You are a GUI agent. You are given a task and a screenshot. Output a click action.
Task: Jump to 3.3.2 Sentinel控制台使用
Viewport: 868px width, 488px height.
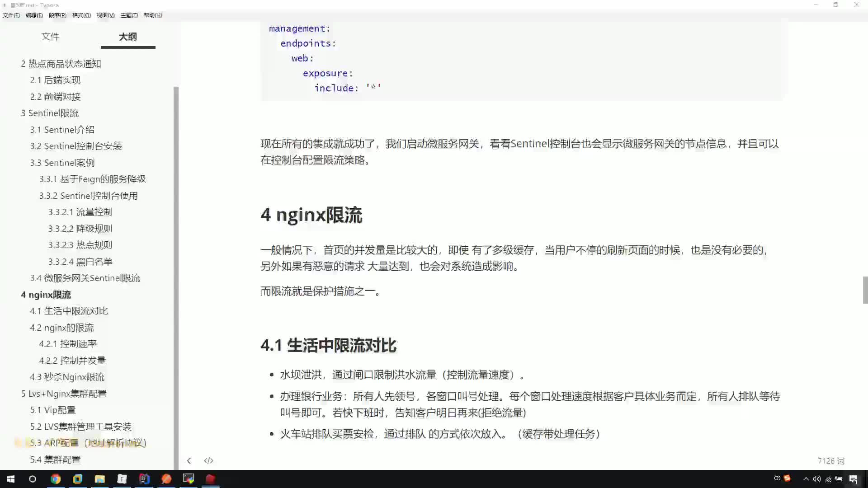[88, 196]
